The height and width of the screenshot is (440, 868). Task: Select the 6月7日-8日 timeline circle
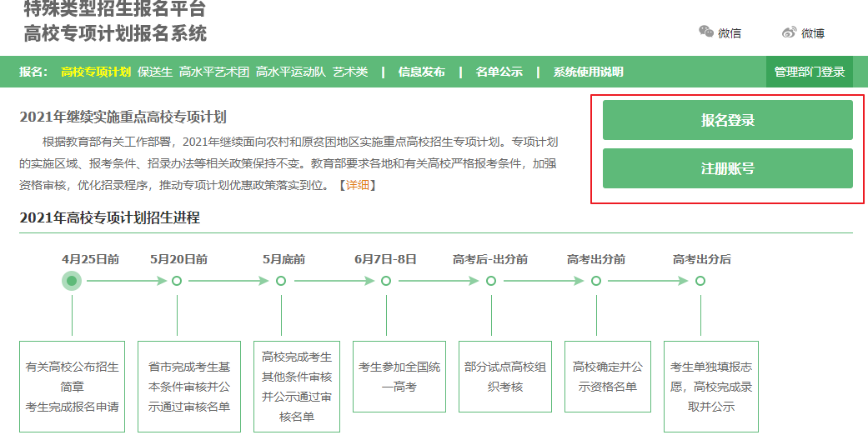(x=386, y=281)
